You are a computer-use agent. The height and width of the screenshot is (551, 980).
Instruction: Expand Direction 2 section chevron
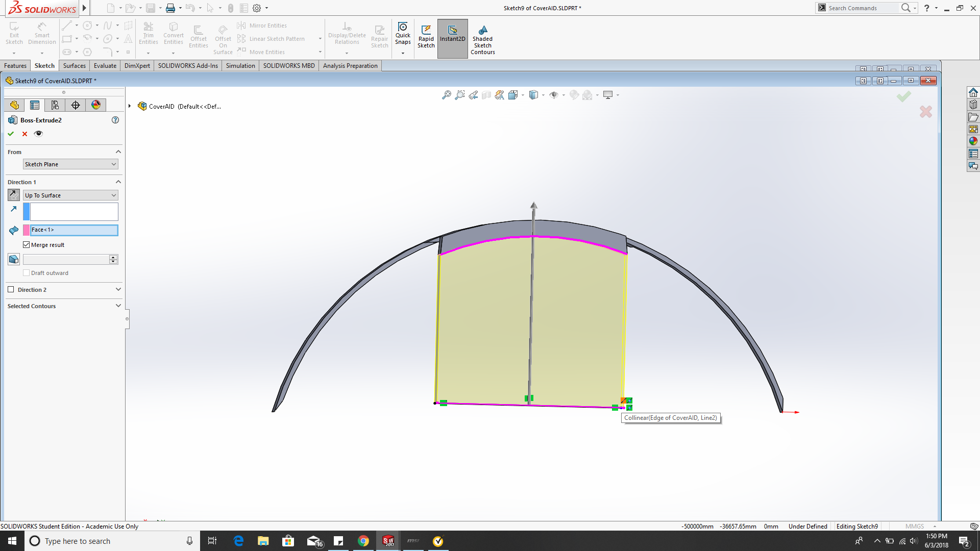(x=118, y=289)
